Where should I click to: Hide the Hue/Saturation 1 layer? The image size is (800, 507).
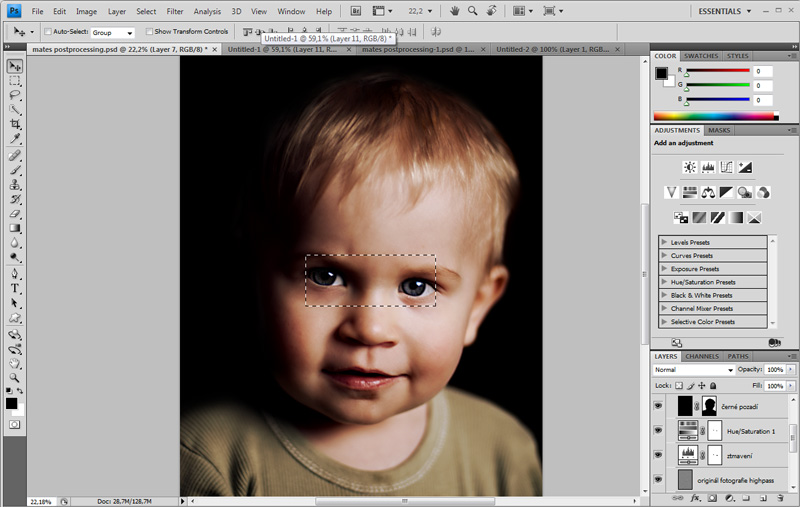tap(658, 430)
